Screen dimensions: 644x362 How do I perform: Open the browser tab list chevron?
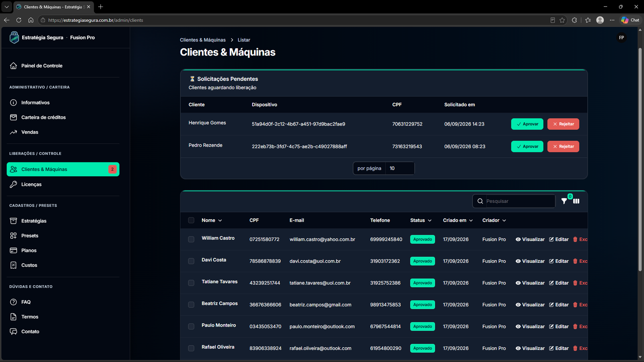[x=6, y=7]
